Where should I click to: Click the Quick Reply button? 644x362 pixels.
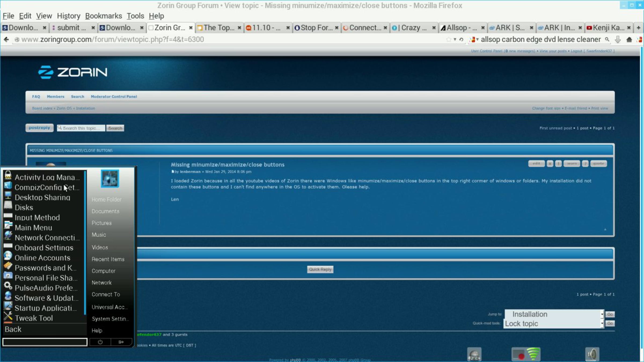coord(320,269)
